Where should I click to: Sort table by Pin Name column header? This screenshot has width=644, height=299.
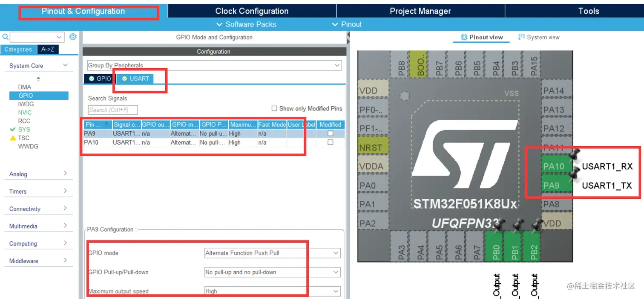(98, 125)
